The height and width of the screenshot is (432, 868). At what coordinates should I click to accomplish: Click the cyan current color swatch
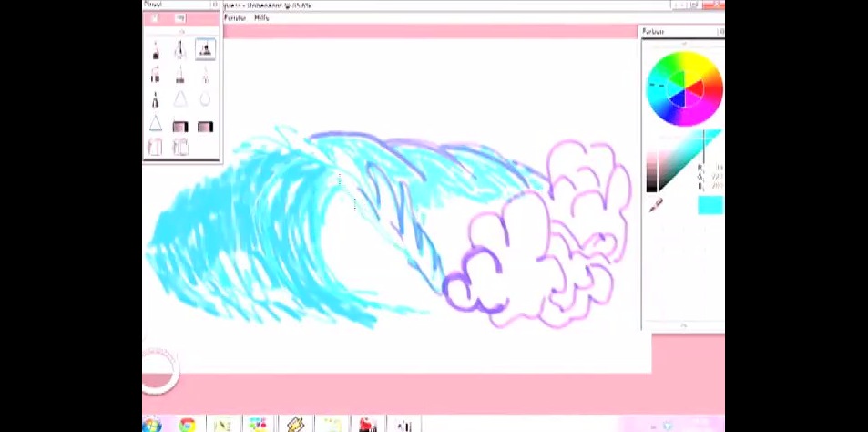710,205
